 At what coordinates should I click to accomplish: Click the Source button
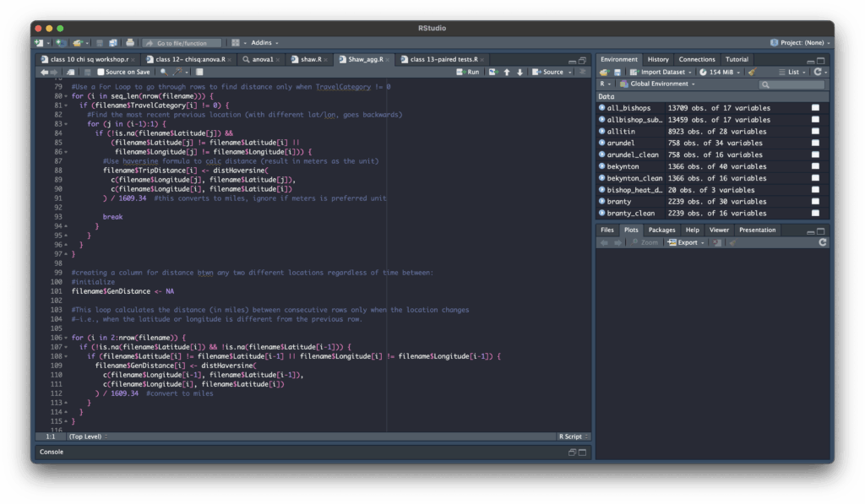coord(547,72)
